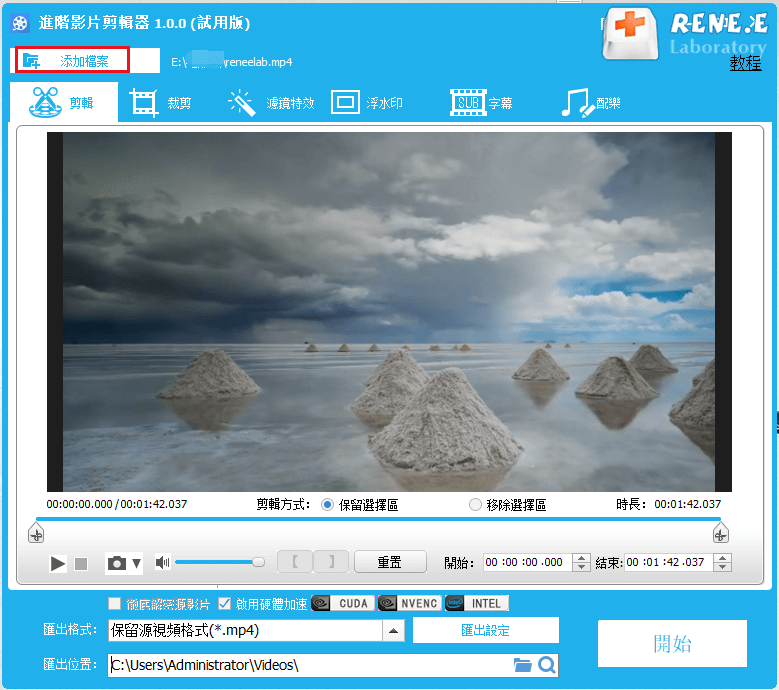Switch to the 浮水印 watermark tab
This screenshot has width=779, height=690.
point(367,103)
